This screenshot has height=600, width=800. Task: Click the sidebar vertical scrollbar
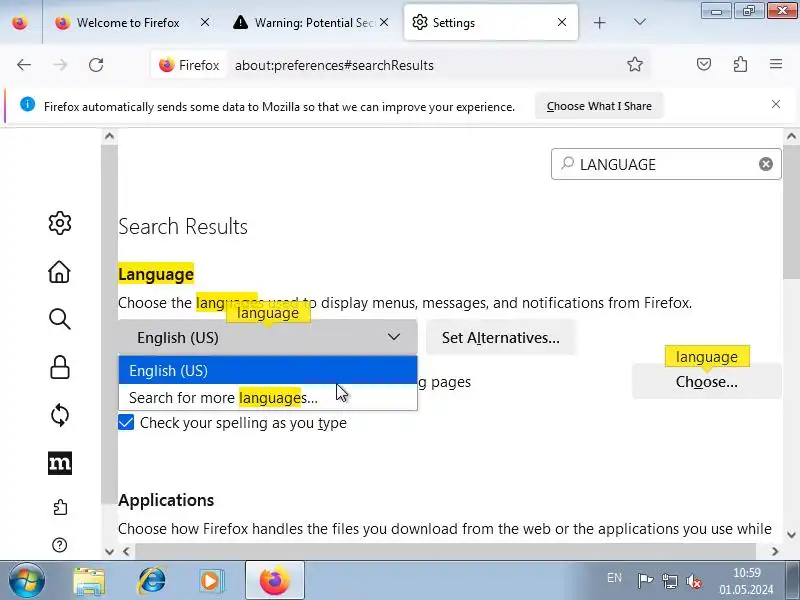point(109,324)
